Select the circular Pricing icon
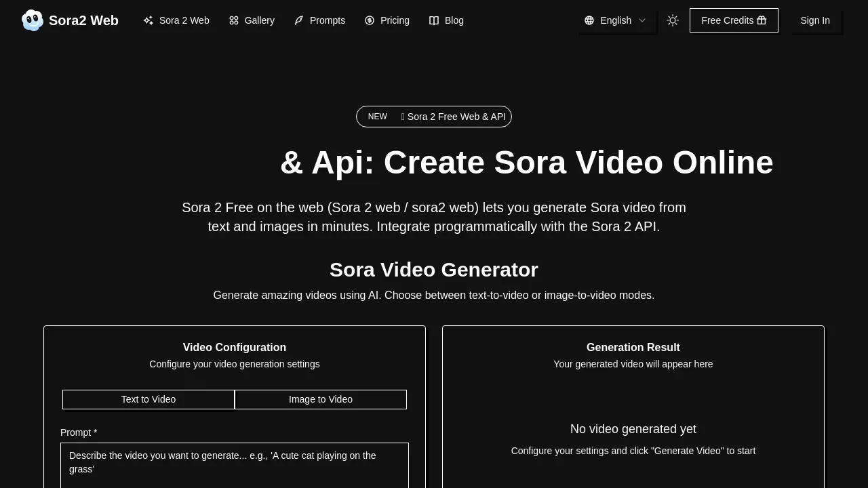The width and height of the screenshot is (868, 488). point(370,20)
